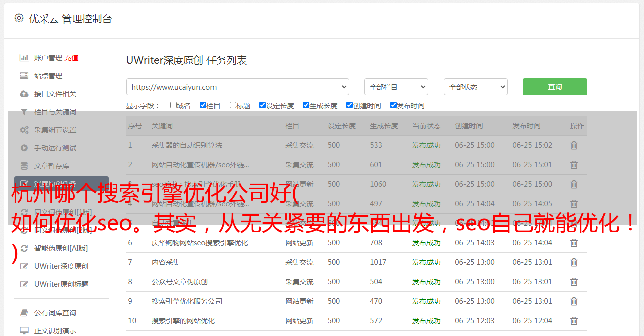
Task: Click keyword 搜索引擎的网站优化
Action: [x=183, y=321]
